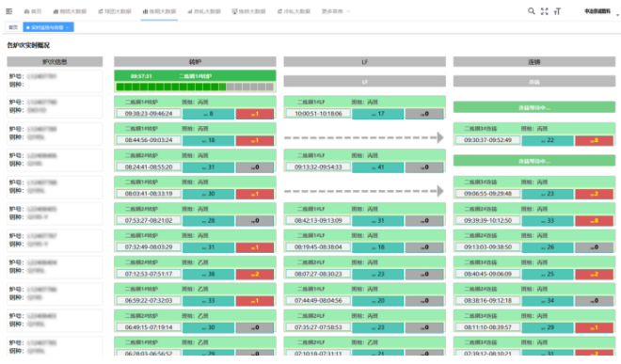Click the LF time range 10:00:51-10:18:06
The image size is (621, 364).
point(318,114)
